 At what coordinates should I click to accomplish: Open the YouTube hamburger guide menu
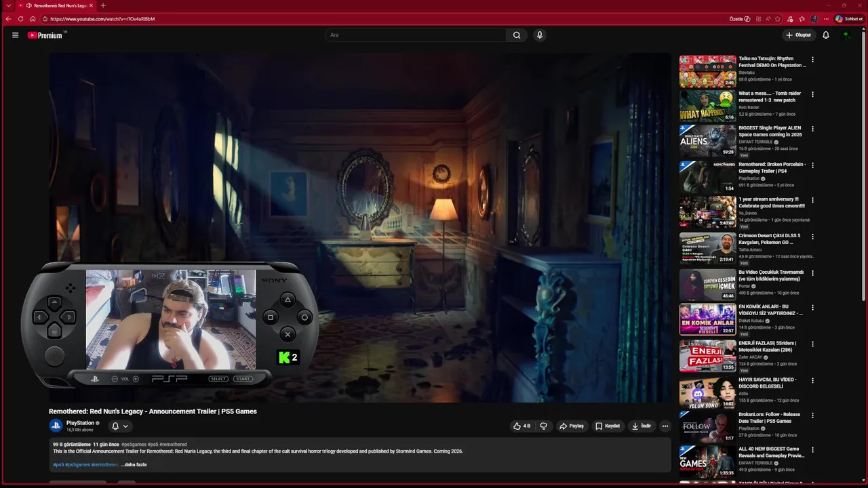[x=15, y=35]
